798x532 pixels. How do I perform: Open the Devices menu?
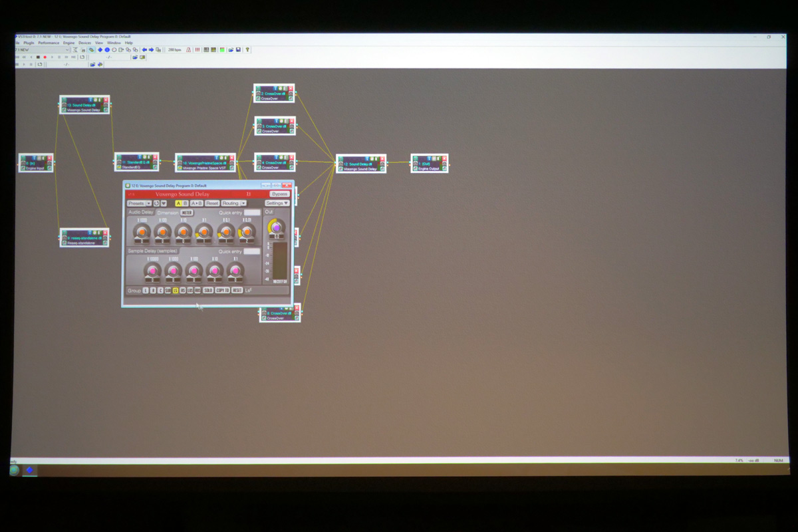[x=84, y=43]
